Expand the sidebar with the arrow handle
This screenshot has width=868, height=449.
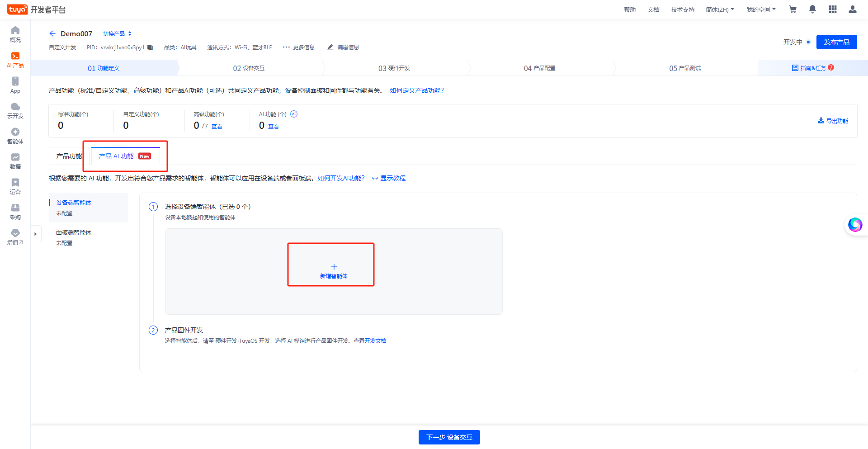pyautogui.click(x=36, y=234)
